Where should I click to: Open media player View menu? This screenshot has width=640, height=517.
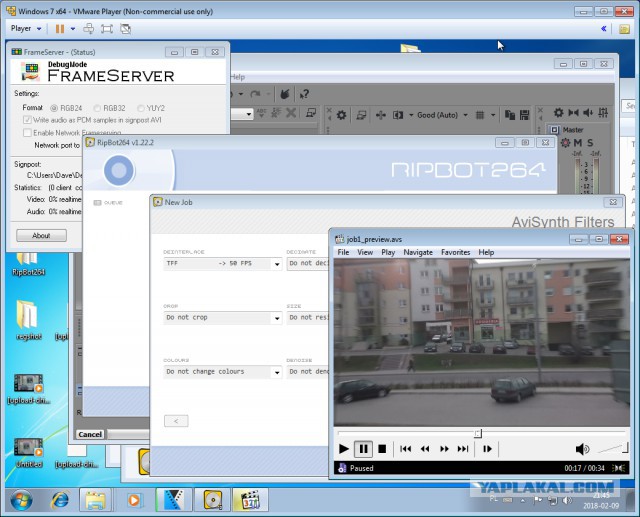click(x=365, y=252)
